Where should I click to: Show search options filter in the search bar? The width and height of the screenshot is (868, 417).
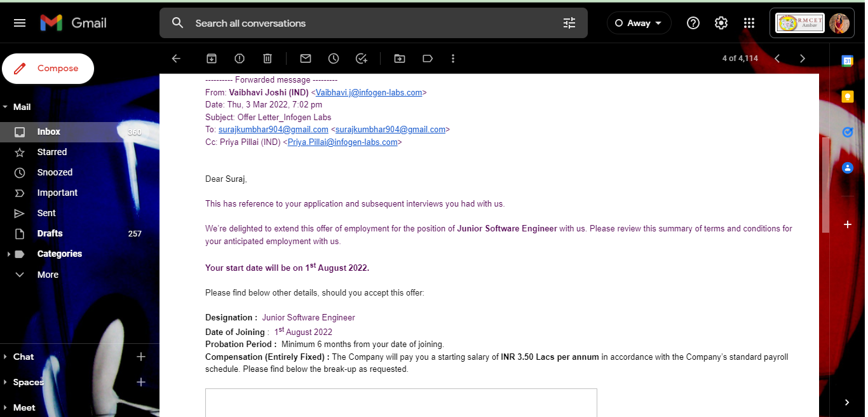[569, 23]
